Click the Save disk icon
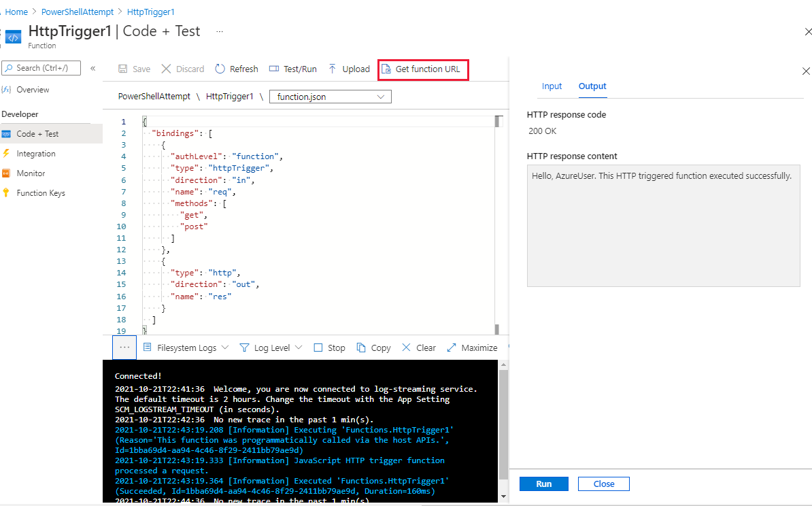This screenshot has height=506, width=812. point(123,69)
